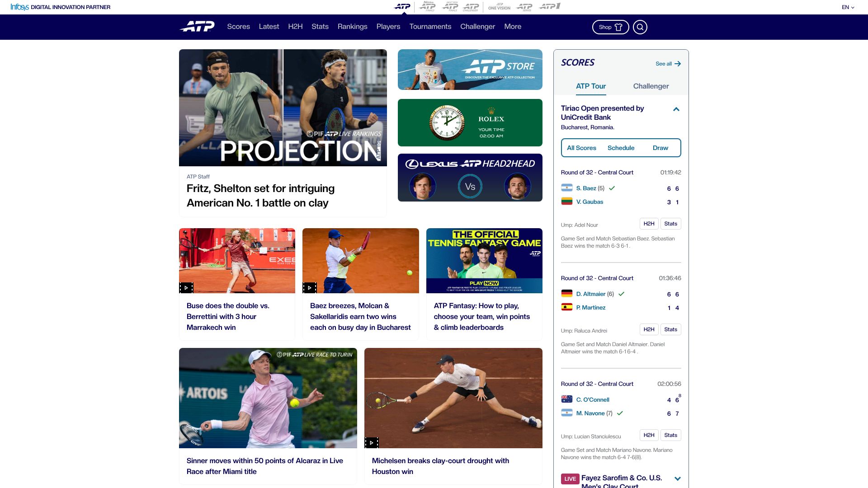Switch to the Challenger scores tab

651,86
